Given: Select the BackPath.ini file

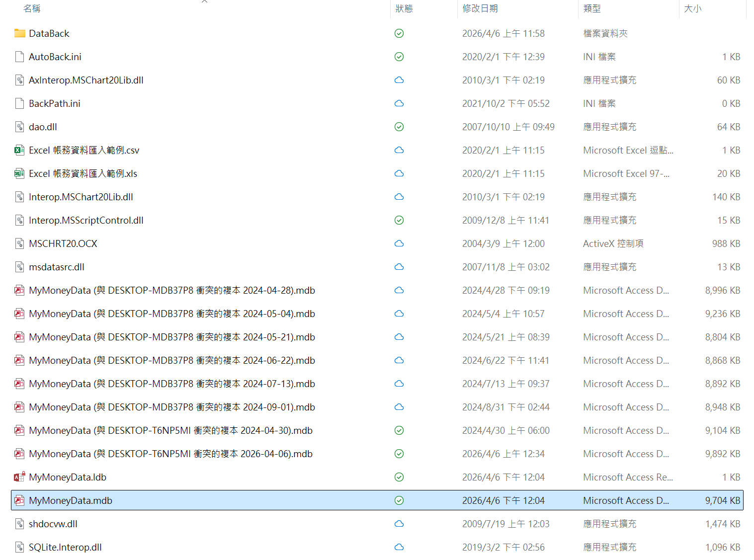Looking at the screenshot, I should (55, 103).
